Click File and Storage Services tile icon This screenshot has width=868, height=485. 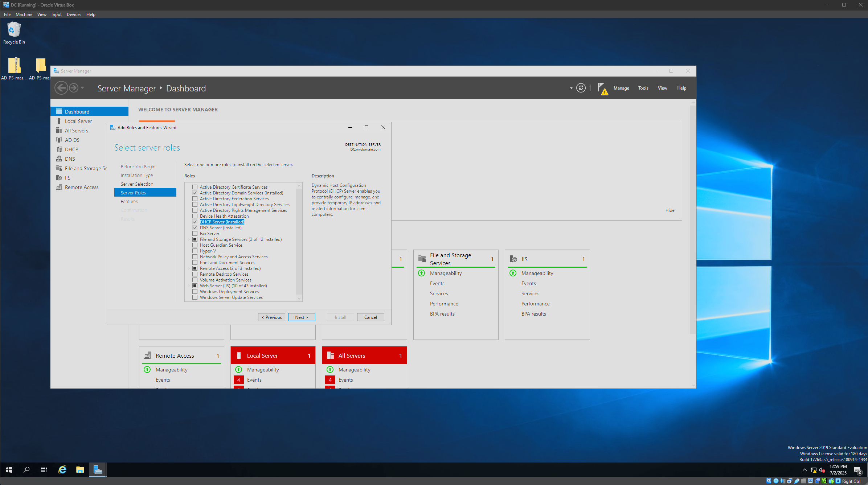pos(422,259)
